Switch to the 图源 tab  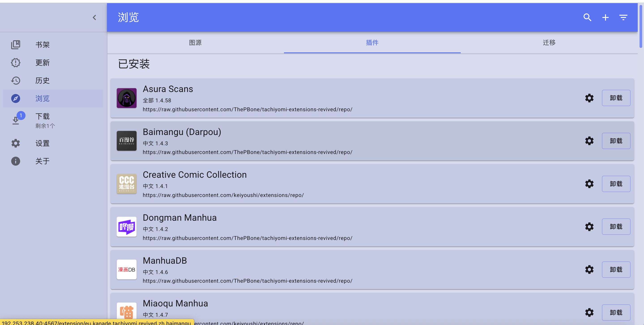point(195,43)
